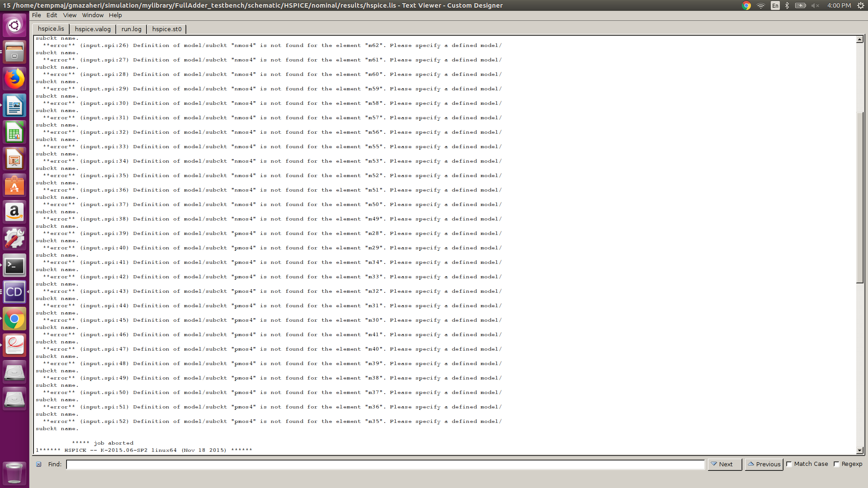The height and width of the screenshot is (488, 868).
Task: Switch to the hspice.valog tab
Action: tap(93, 29)
